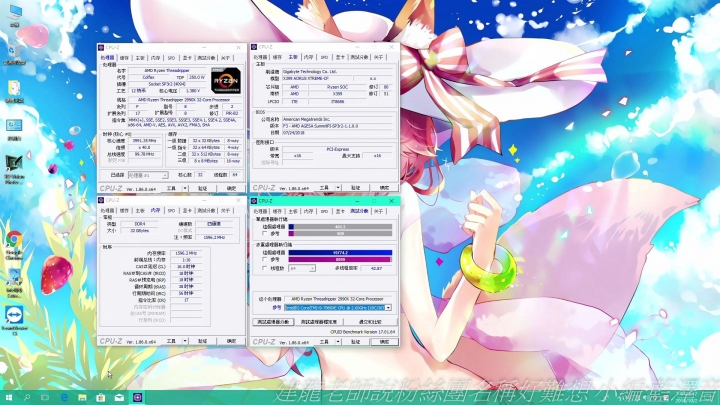Open File Explorer from the taskbar

click(x=82, y=397)
